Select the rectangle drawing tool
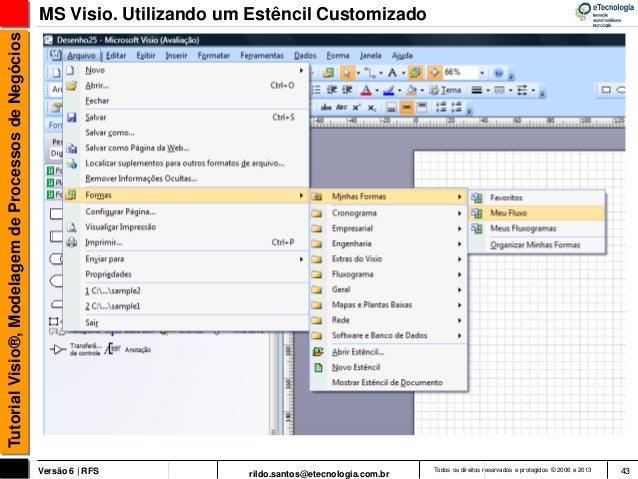This screenshot has height=479, width=638. click(x=606, y=90)
